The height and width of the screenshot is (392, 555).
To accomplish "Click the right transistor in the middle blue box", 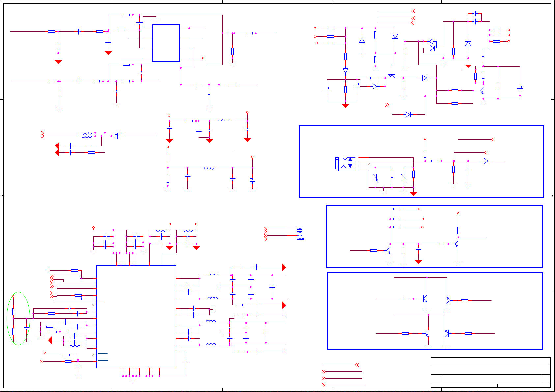I will (457, 244).
